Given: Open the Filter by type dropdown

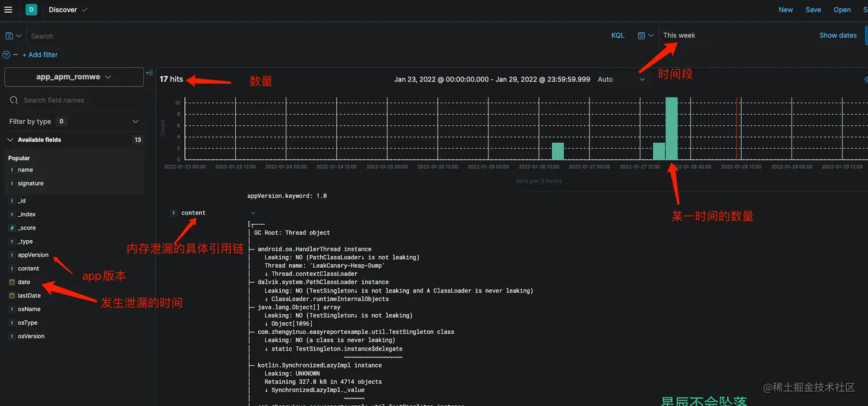Looking at the screenshot, I should [x=135, y=121].
